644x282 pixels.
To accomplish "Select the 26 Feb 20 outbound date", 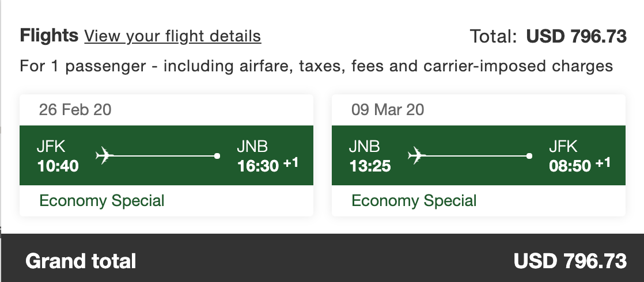I will point(75,109).
